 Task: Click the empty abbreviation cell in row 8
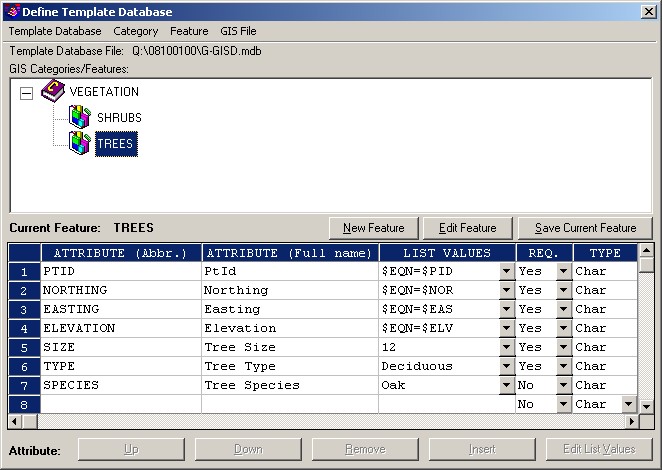(x=121, y=404)
